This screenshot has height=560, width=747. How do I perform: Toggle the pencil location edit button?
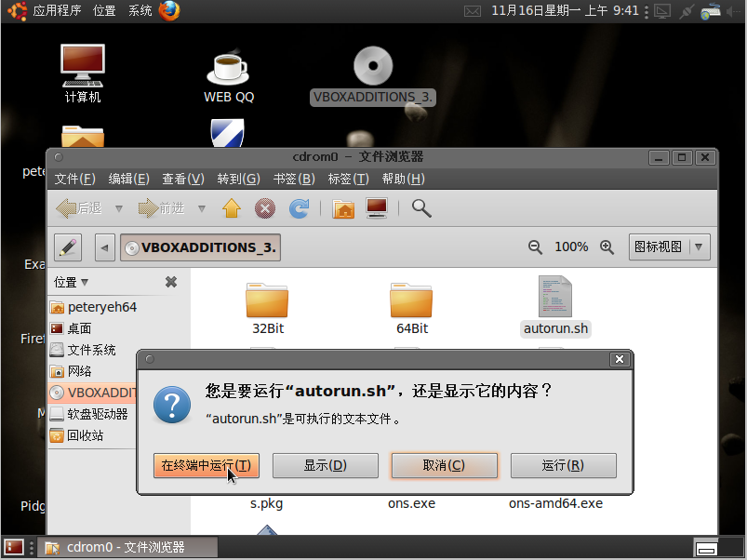click(68, 247)
